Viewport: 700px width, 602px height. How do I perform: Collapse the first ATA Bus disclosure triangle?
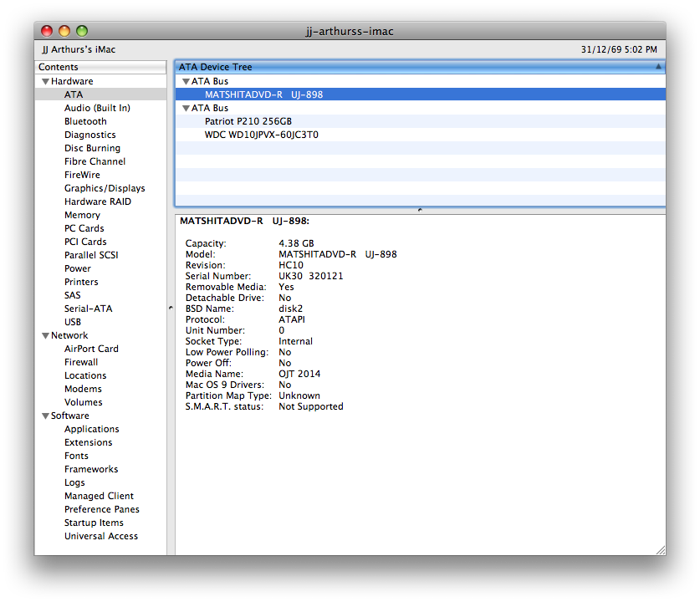click(x=186, y=82)
